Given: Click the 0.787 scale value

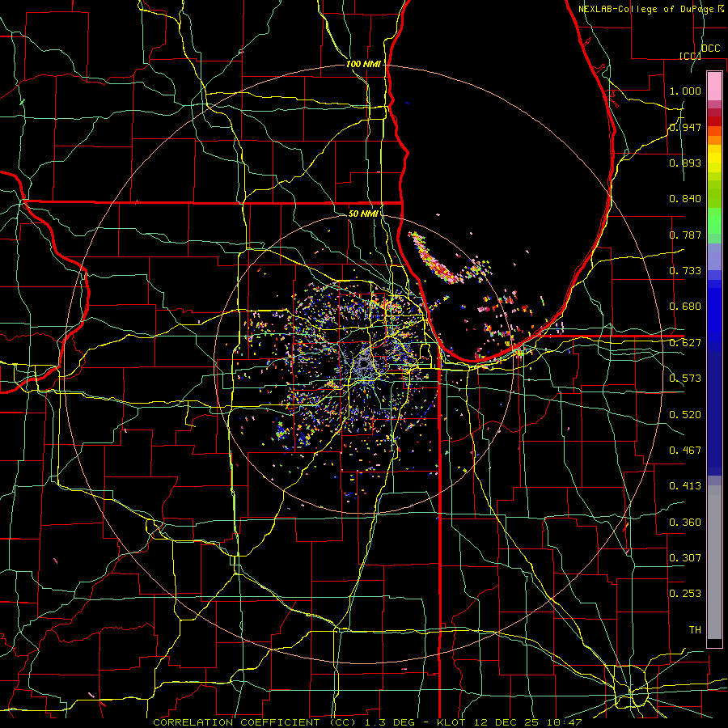Looking at the screenshot, I should (685, 235).
